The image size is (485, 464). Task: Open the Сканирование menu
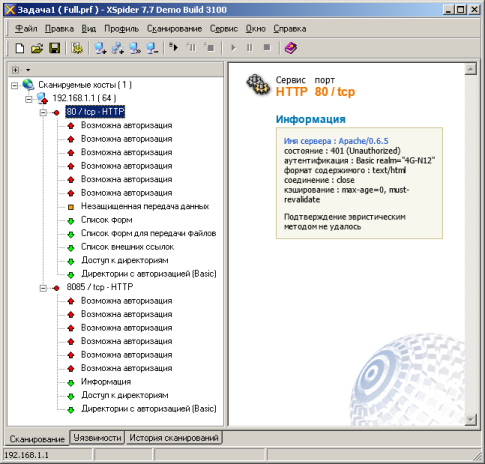click(174, 29)
